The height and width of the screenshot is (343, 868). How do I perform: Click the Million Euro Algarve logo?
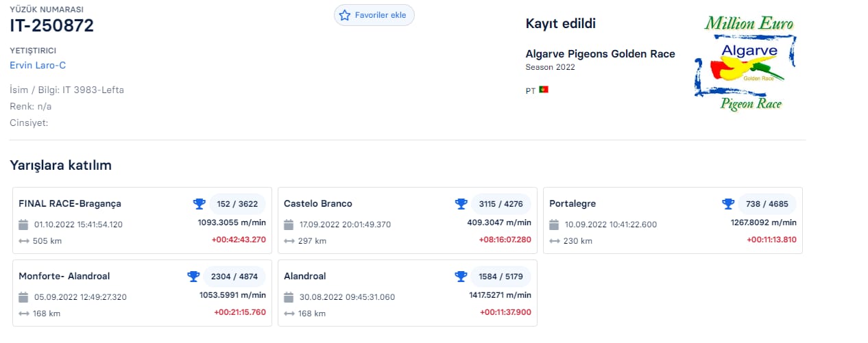click(747, 63)
